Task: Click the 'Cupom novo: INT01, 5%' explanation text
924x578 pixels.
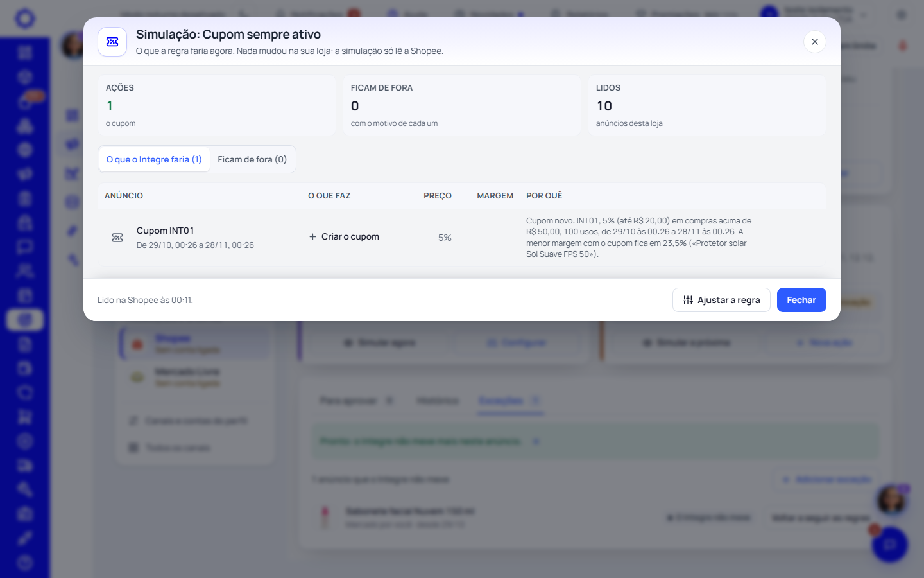Action: coord(639,237)
